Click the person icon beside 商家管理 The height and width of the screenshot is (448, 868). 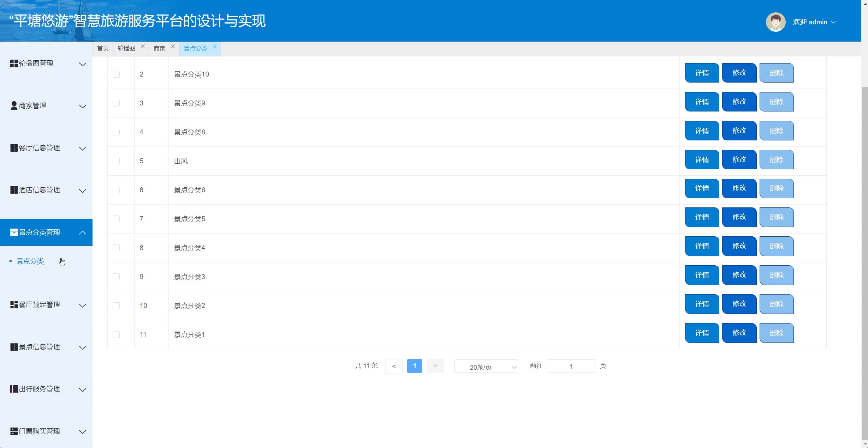click(x=14, y=105)
